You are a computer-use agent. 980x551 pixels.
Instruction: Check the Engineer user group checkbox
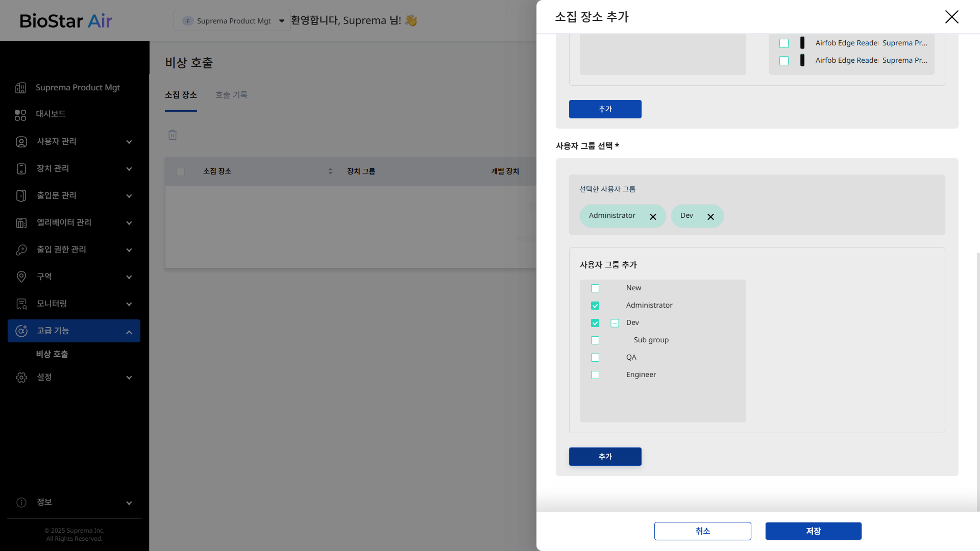(x=595, y=375)
